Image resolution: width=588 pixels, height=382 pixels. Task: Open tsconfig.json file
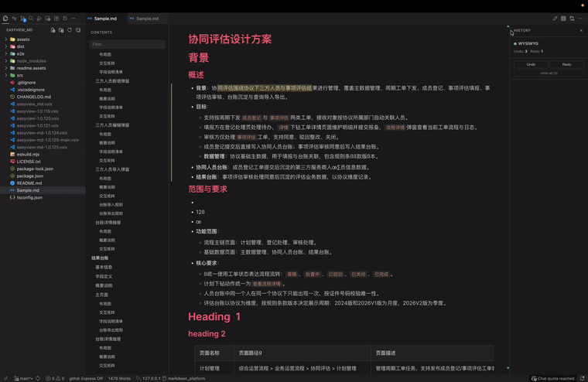coord(29,197)
